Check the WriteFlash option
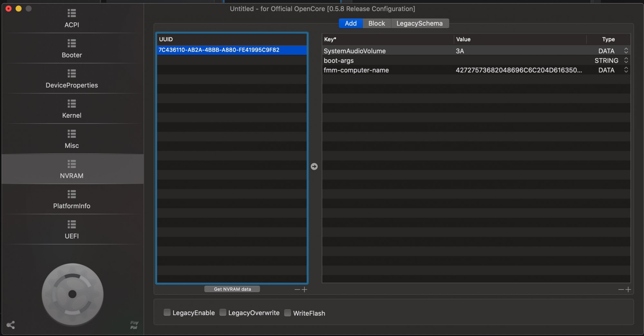The image size is (644, 336). (288, 313)
